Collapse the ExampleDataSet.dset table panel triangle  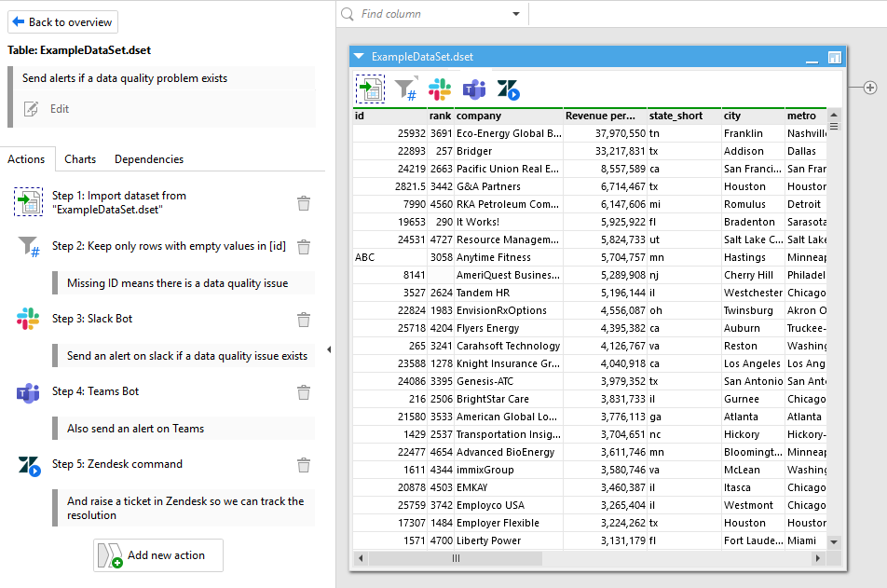[x=359, y=57]
